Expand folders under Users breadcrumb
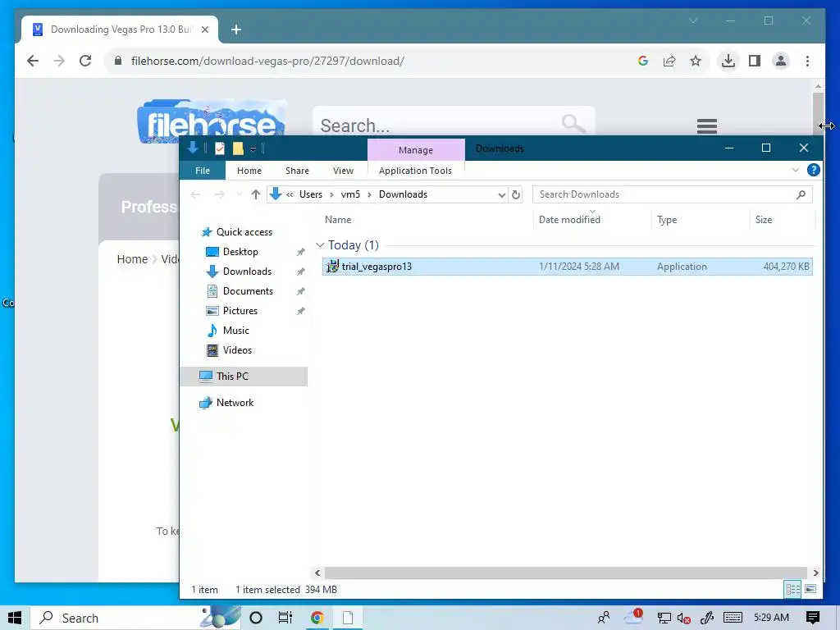Image resolution: width=840 pixels, height=630 pixels. 331,194
